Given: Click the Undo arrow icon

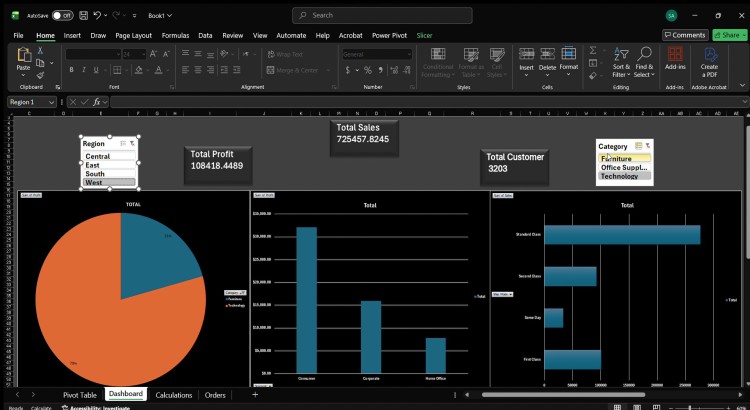Looking at the screenshot, I should (97, 15).
